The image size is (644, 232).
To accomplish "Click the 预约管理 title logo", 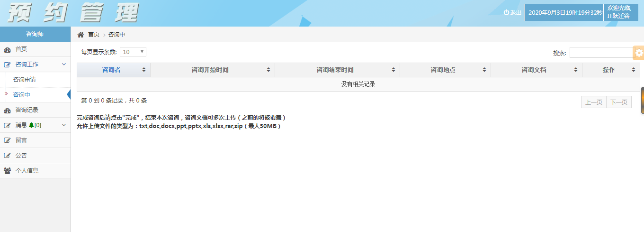I will (73, 13).
